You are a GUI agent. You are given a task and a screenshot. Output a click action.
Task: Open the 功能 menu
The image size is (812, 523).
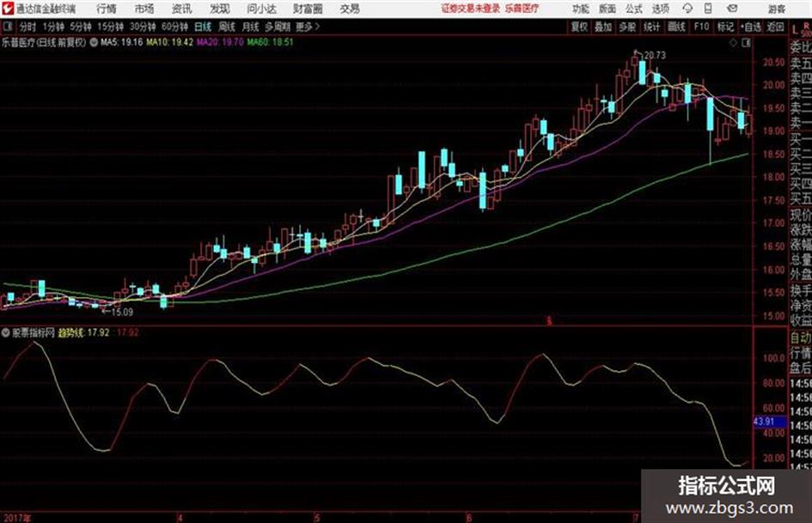[x=581, y=9]
